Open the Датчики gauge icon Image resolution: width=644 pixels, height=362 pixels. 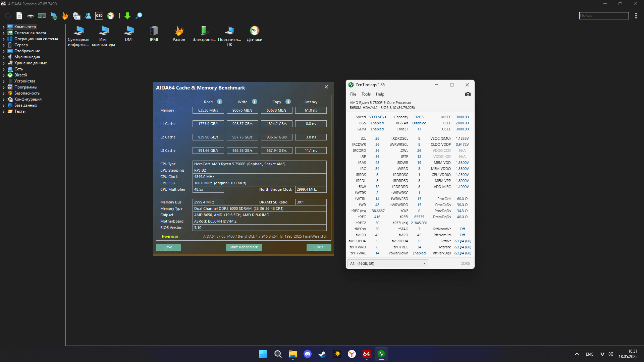coord(255,34)
